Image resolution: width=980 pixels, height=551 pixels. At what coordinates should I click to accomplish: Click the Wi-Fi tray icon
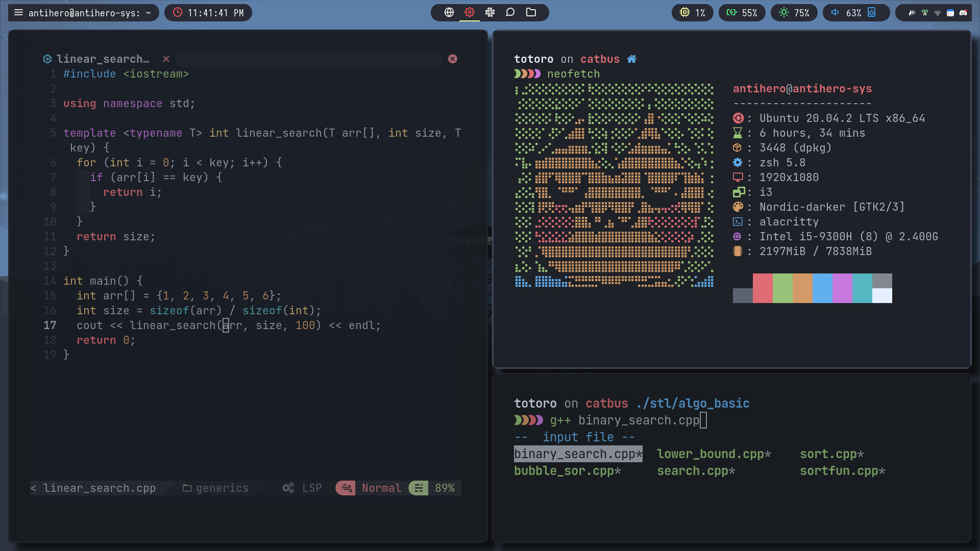[938, 13]
